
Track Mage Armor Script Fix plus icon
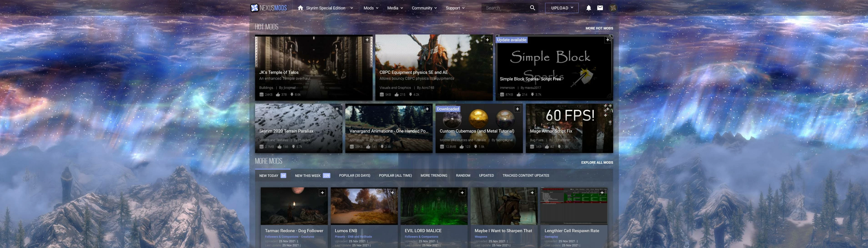607,109
